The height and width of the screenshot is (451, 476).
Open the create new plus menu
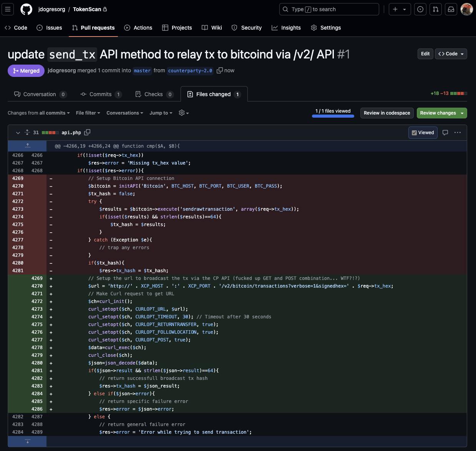tap(400, 9)
